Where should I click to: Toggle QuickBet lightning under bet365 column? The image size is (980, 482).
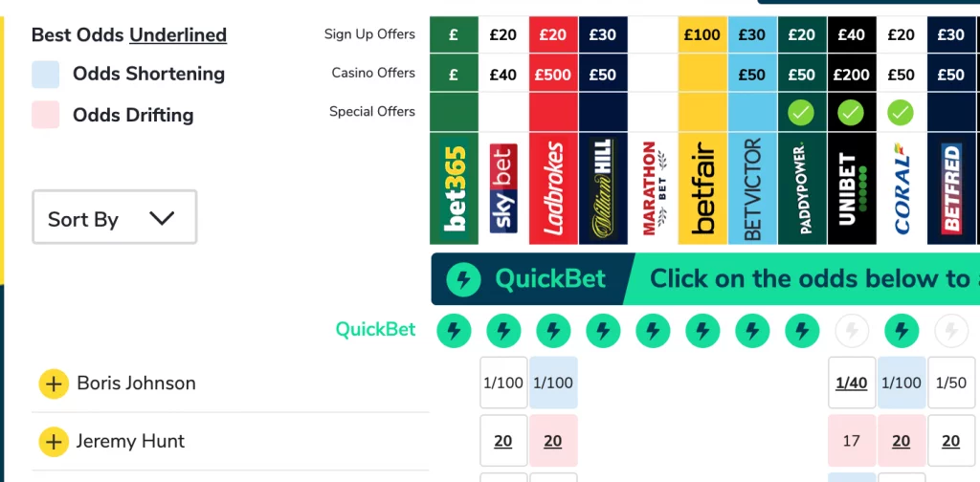pos(454,331)
